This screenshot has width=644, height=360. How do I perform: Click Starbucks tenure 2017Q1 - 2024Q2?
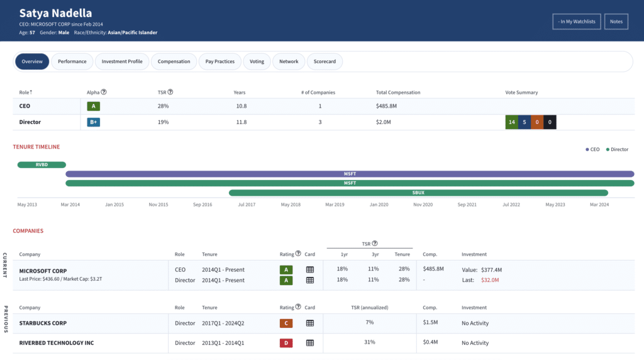(223, 323)
